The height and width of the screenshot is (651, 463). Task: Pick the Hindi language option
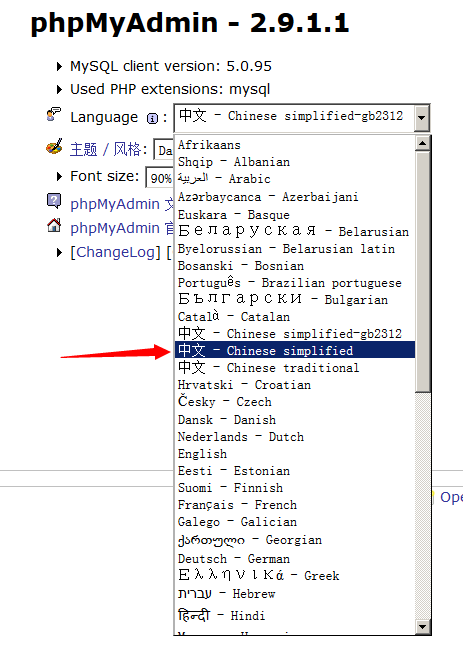click(x=295, y=615)
